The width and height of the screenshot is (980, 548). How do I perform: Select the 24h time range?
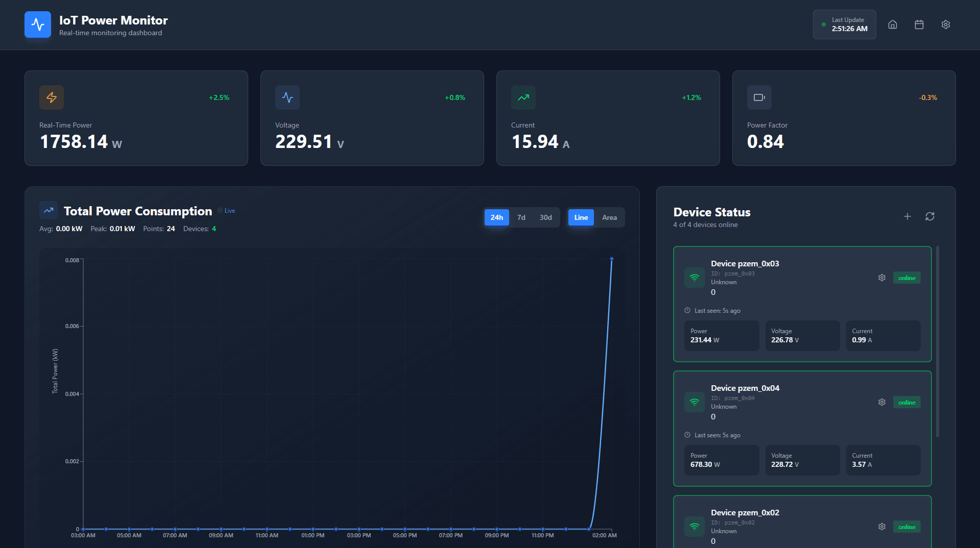(x=497, y=217)
